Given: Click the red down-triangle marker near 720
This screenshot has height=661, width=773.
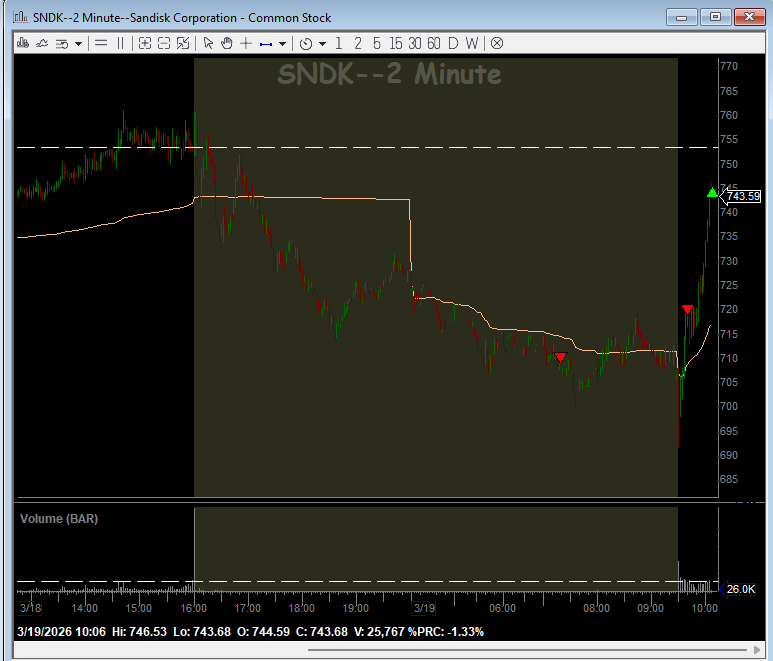Looking at the screenshot, I should (x=687, y=309).
